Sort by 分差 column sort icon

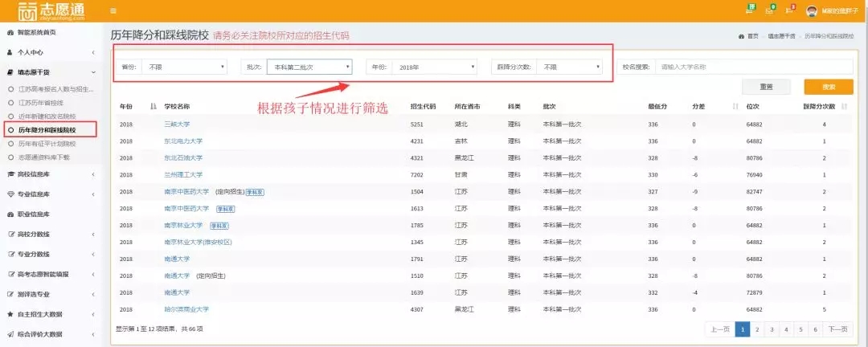click(735, 106)
